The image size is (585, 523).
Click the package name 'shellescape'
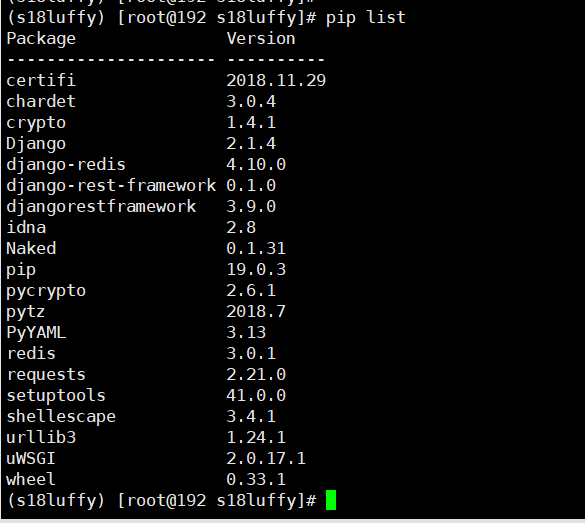click(61, 417)
